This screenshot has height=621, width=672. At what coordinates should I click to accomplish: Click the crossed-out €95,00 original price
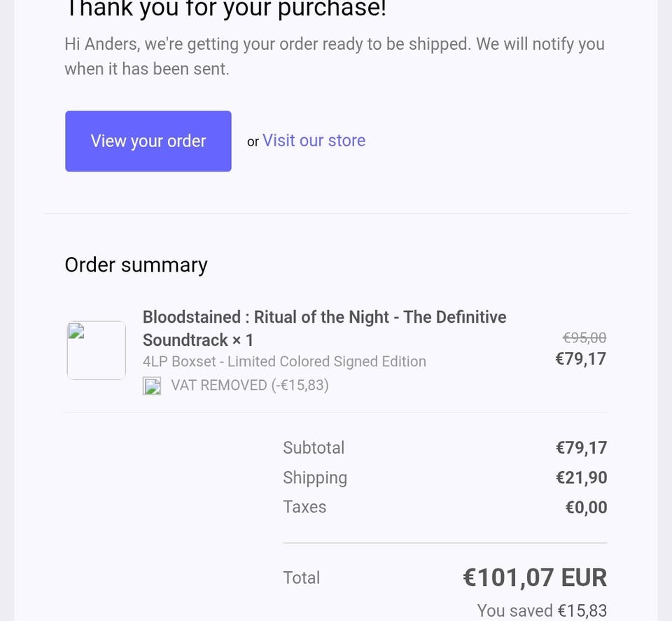[x=584, y=337]
